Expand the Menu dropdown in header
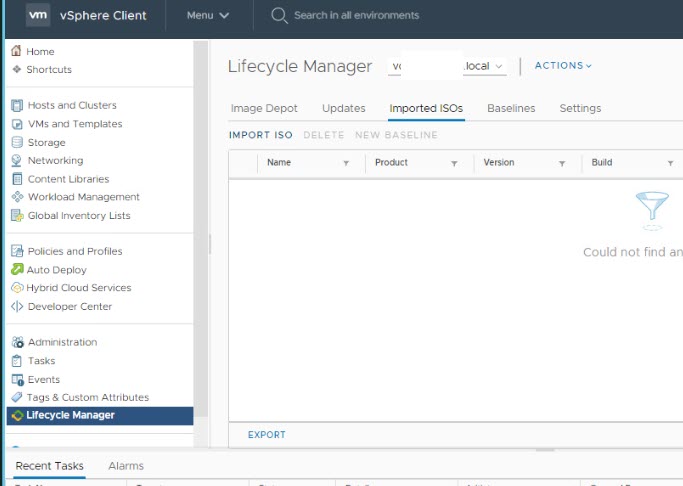The image size is (683, 486). [208, 16]
